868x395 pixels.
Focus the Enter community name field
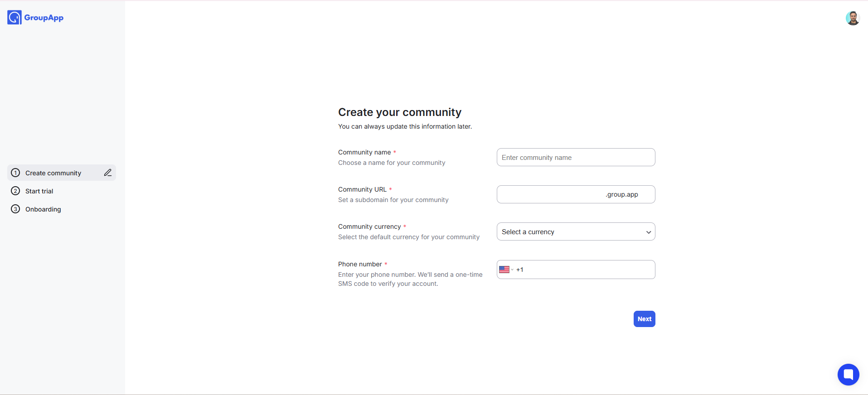(576, 157)
